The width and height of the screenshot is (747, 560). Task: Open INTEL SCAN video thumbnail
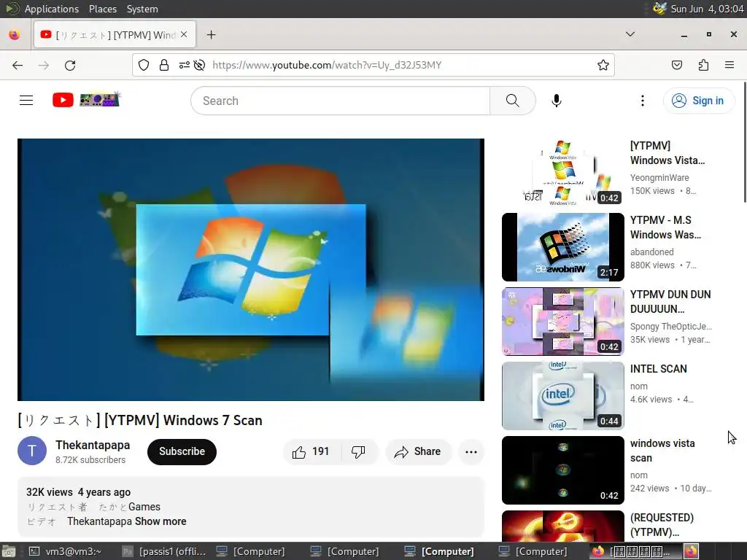562,396
